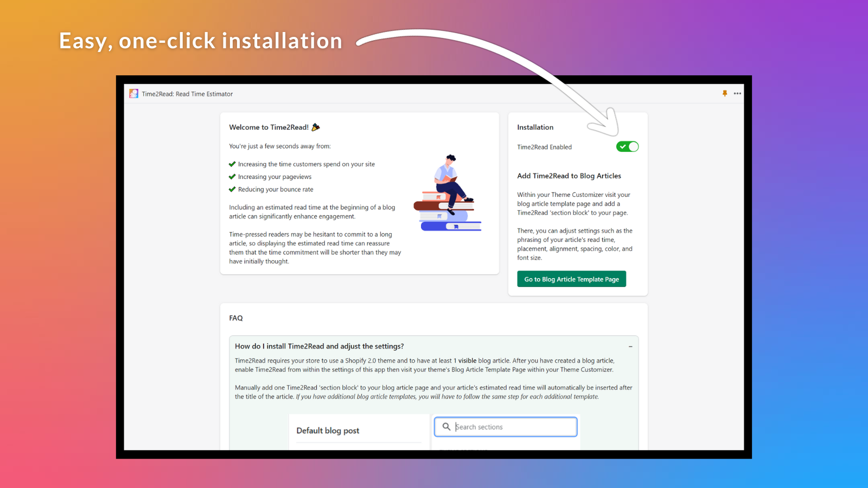
Task: Click the search magnifier icon
Action: pos(446,427)
